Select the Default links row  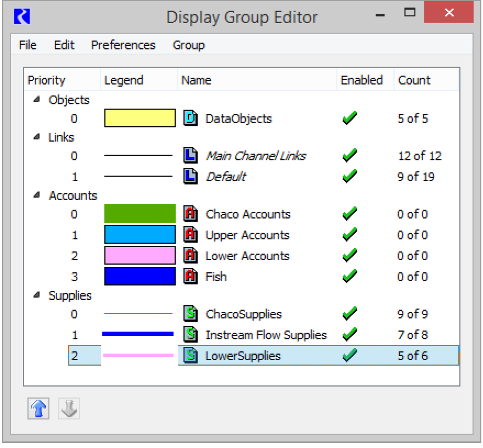coord(226,177)
